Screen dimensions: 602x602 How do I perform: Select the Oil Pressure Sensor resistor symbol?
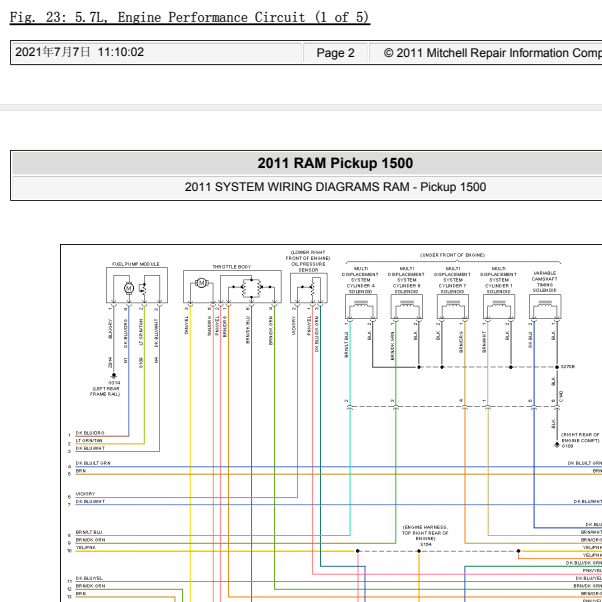(313, 287)
